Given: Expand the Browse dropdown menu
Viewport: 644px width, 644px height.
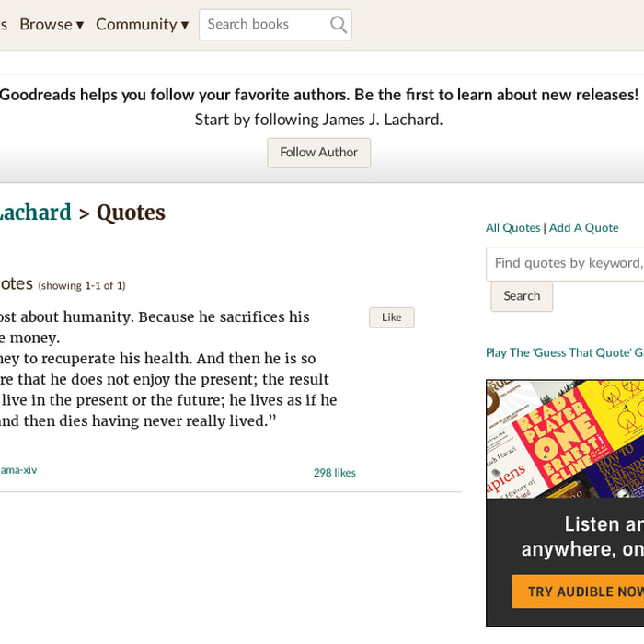Looking at the screenshot, I should [x=52, y=25].
